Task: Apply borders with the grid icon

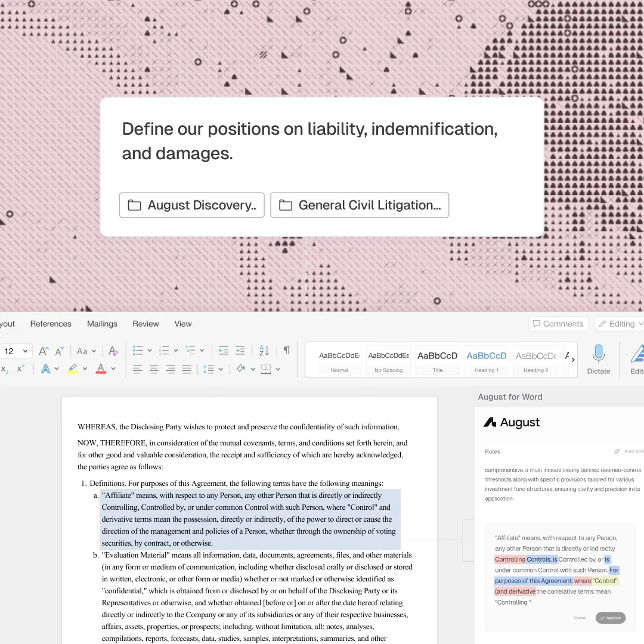Action: pos(266,369)
